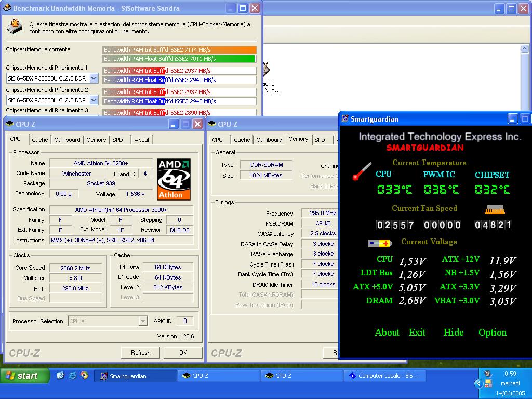Open Chipset/Memoria di Riferimento 2 dropdown

[94, 100]
